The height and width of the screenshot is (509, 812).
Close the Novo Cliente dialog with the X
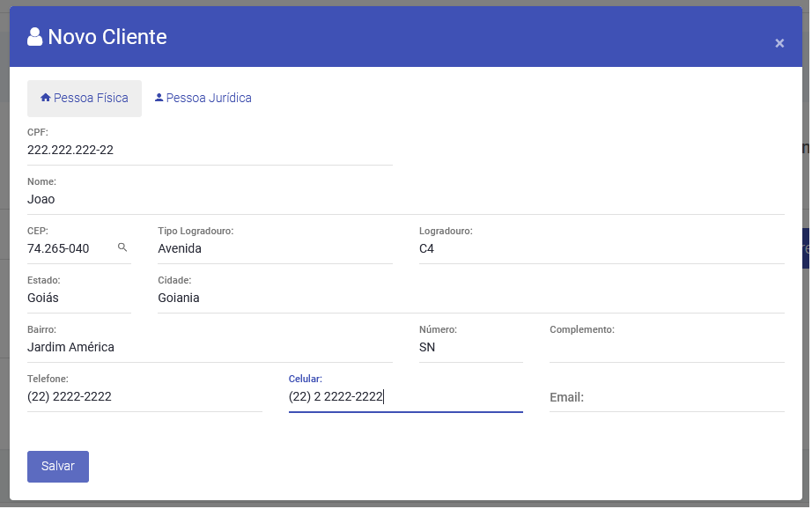tap(779, 43)
